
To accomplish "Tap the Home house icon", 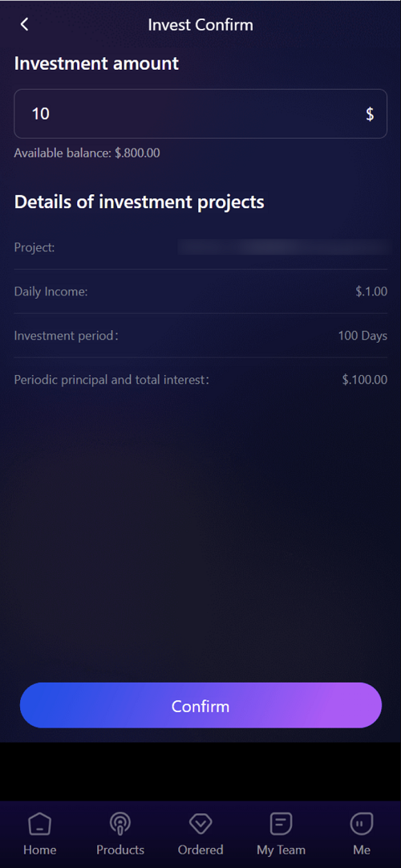I will coord(40,825).
